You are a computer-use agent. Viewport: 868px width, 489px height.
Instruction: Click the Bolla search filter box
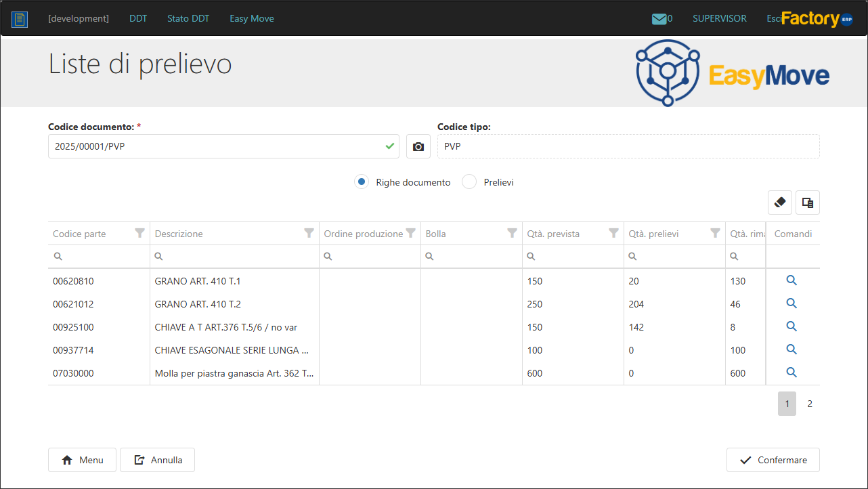pyautogui.click(x=471, y=257)
